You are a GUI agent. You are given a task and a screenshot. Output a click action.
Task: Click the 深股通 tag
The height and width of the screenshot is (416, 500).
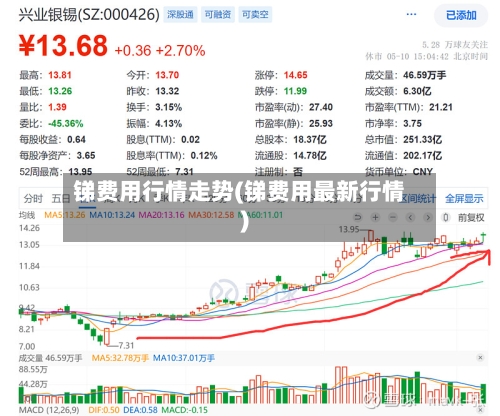coord(180,15)
